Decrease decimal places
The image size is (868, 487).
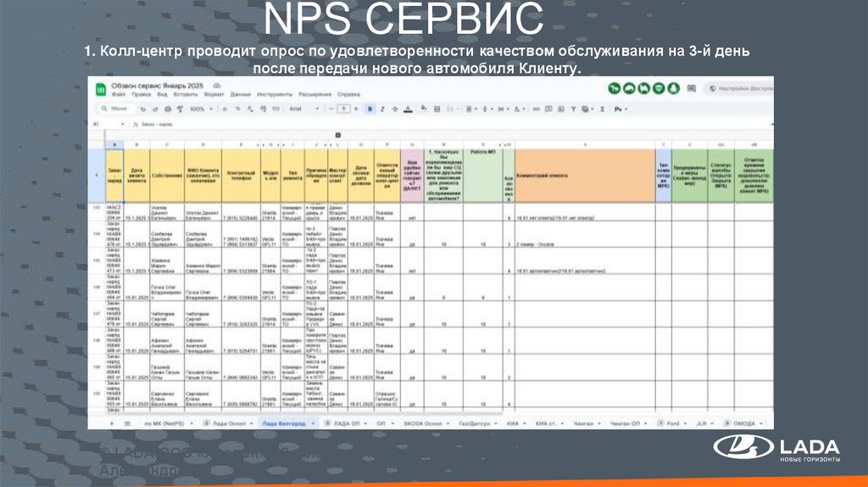250,109
